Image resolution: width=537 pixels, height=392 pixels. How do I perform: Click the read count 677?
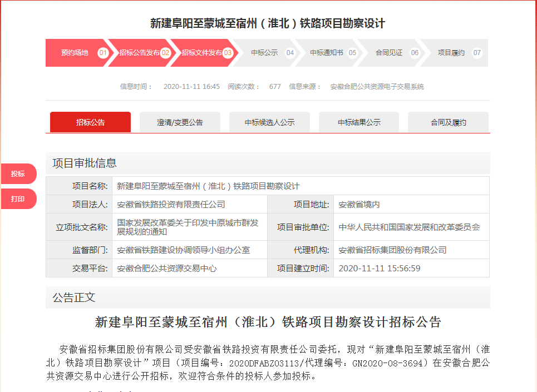pyautogui.click(x=275, y=87)
